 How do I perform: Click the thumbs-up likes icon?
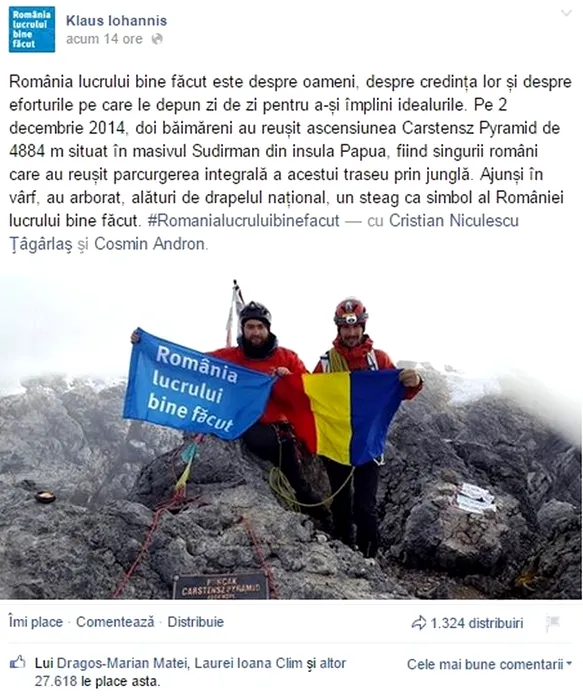pos(17,663)
